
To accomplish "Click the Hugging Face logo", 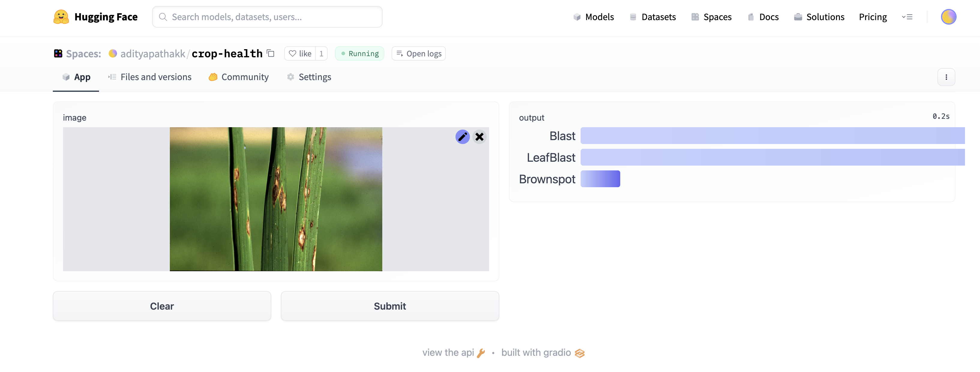I will (x=61, y=17).
